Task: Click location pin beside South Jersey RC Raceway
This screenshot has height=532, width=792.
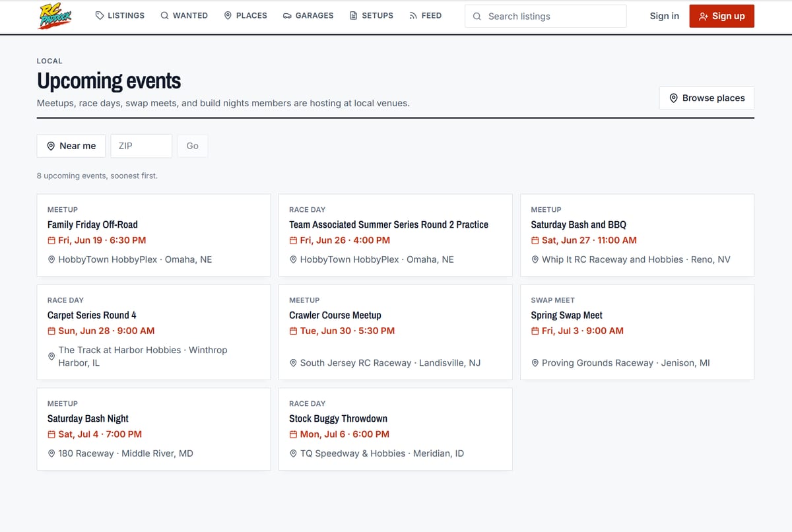Action: click(293, 363)
